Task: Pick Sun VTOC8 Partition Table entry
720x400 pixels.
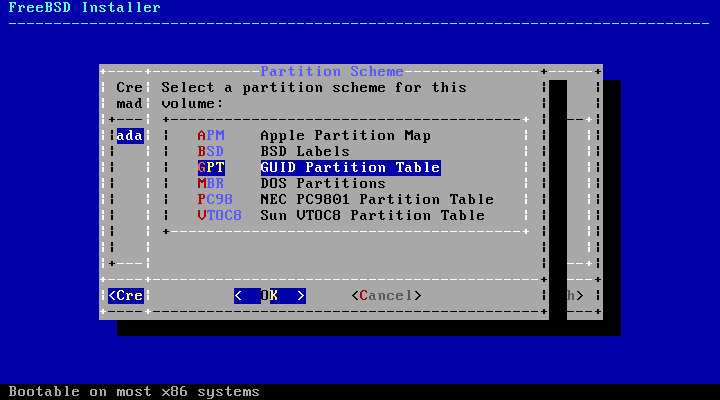Action: pyautogui.click(x=372, y=216)
